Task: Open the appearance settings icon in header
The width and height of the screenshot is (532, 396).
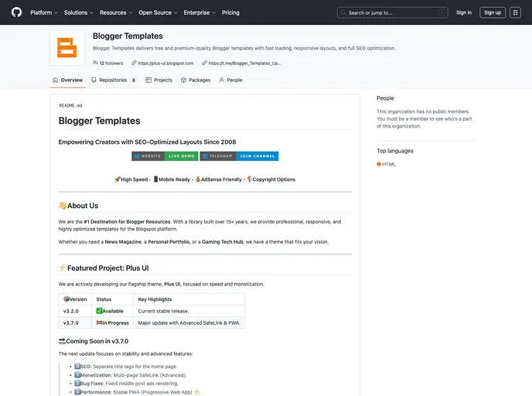Action: 515,12
